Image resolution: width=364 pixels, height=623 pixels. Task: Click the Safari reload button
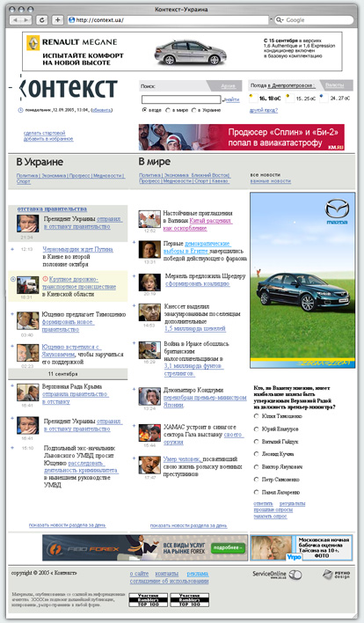[x=42, y=20]
